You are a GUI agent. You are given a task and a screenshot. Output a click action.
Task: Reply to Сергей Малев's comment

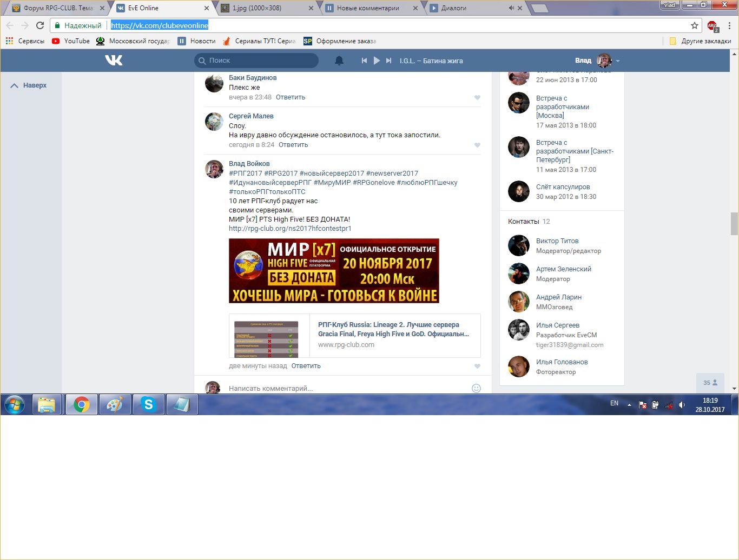tap(293, 145)
